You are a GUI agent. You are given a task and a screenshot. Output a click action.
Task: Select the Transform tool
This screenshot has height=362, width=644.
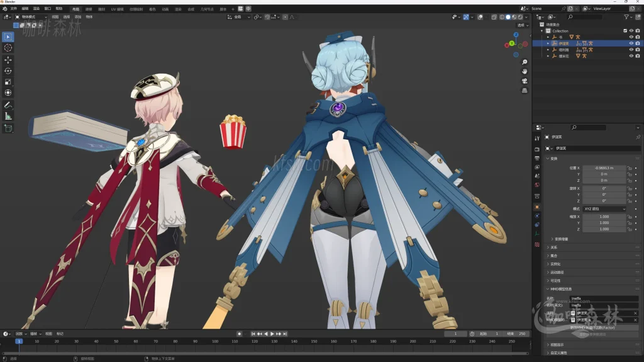(x=8, y=93)
